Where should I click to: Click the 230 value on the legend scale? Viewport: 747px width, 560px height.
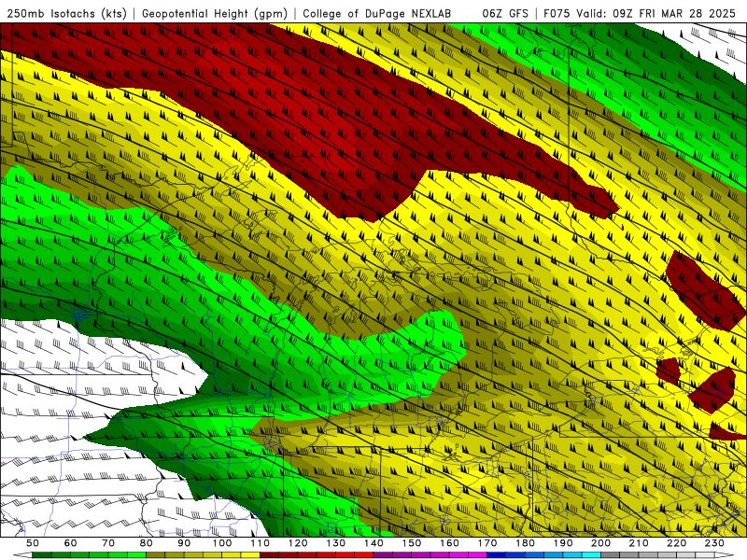pyautogui.click(x=714, y=543)
